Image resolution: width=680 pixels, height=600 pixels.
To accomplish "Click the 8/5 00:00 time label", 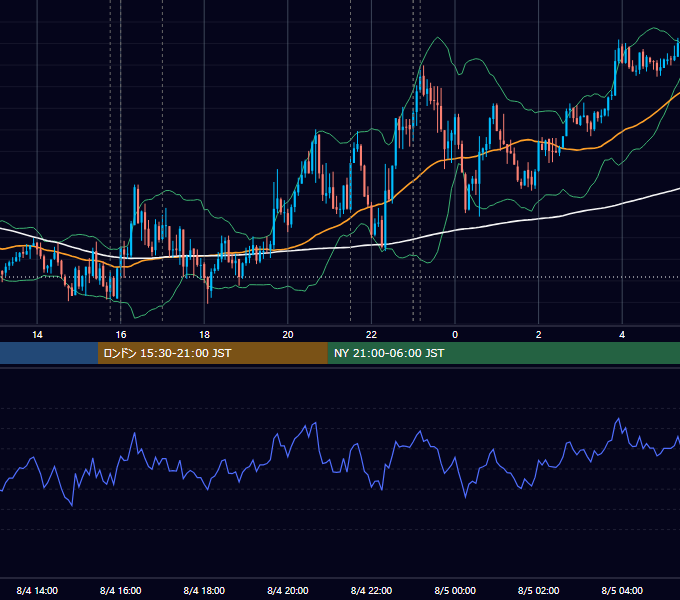I will [455, 591].
